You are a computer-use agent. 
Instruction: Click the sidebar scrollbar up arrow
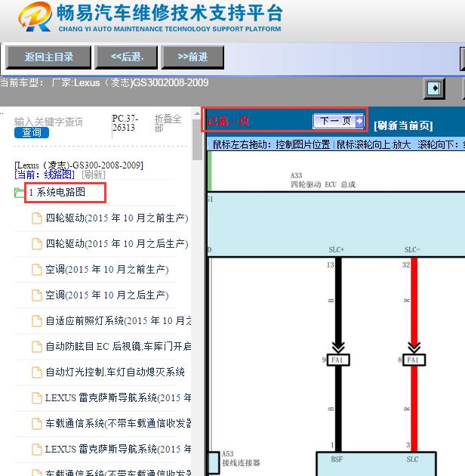click(197, 113)
